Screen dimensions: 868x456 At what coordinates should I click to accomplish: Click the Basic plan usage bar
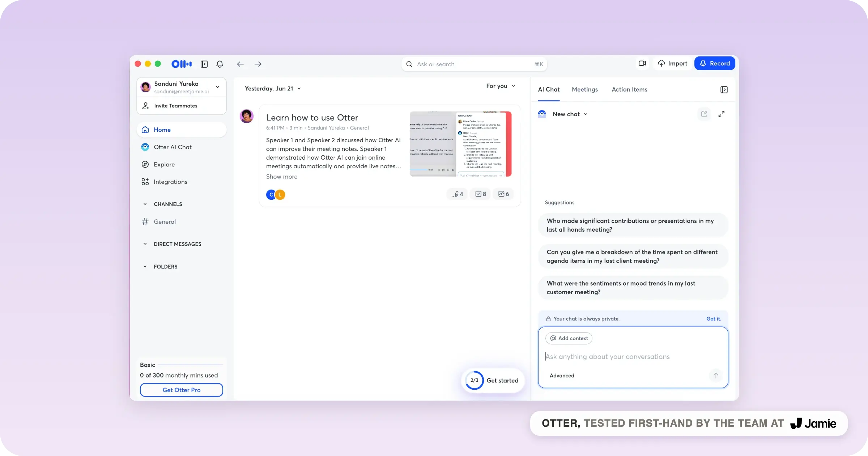pos(190,365)
